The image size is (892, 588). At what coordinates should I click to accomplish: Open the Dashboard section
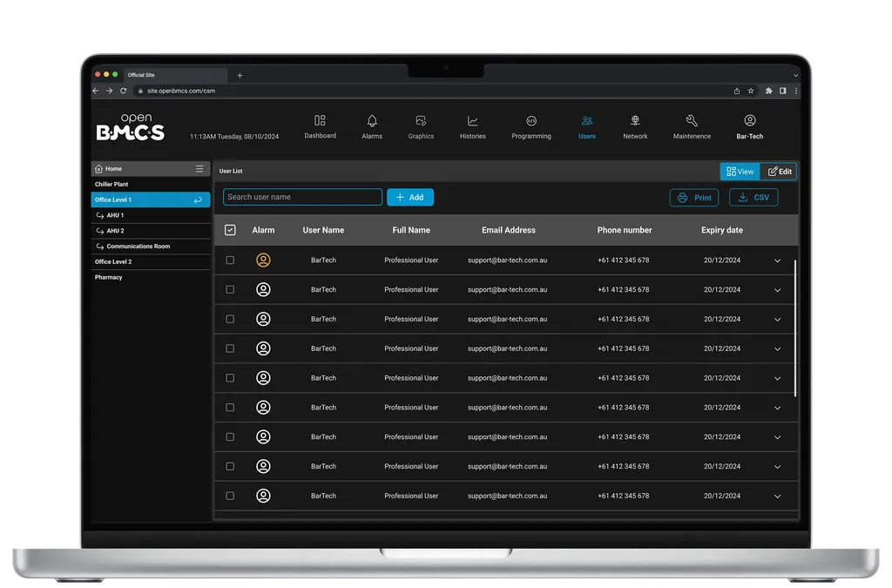pyautogui.click(x=320, y=127)
